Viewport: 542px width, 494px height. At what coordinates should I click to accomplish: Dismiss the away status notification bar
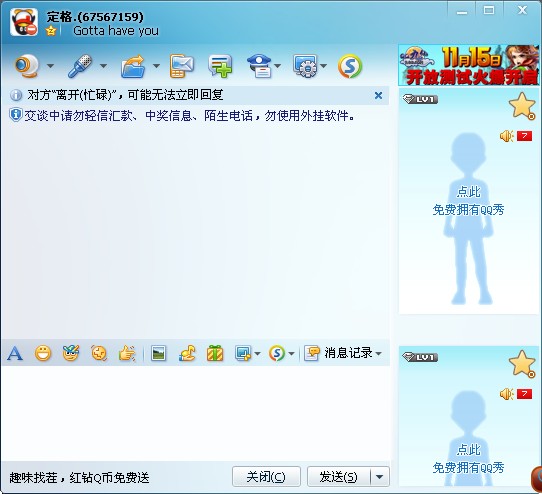point(379,95)
